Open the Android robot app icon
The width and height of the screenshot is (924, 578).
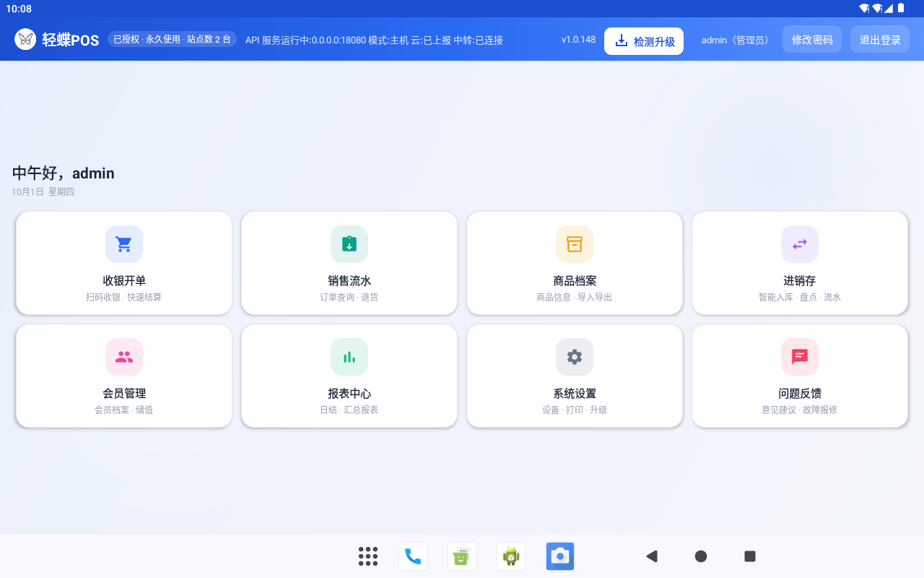pyautogui.click(x=511, y=556)
